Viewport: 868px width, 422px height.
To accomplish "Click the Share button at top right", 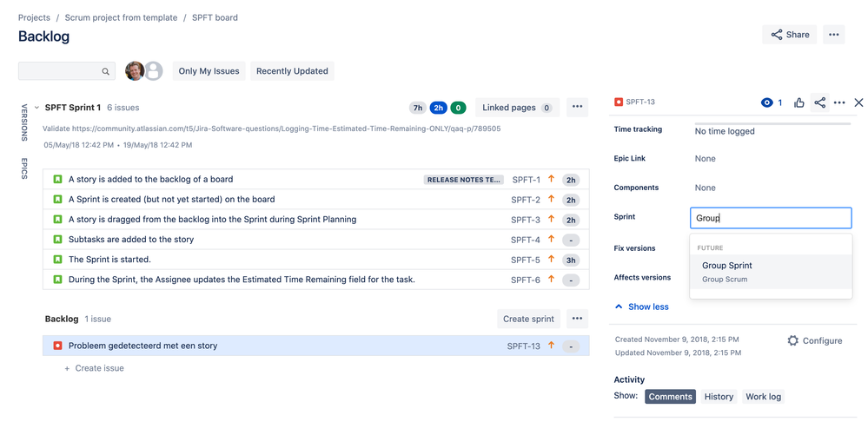I will [789, 34].
